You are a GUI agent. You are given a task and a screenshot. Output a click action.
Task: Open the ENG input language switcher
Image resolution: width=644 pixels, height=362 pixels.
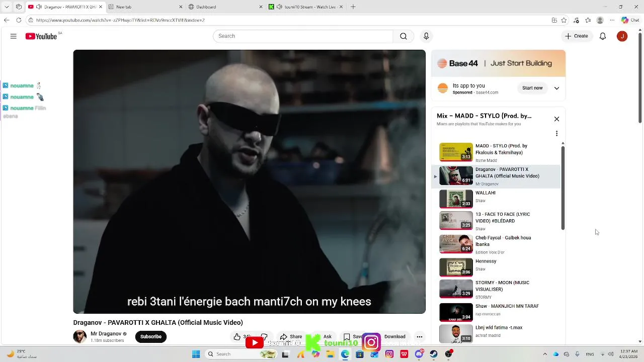(590, 354)
